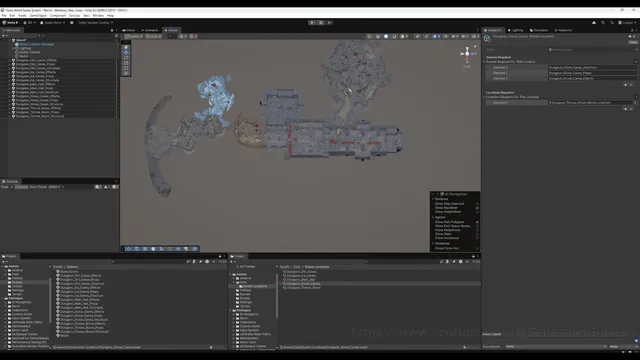Click the right Project panel lock icon
Viewport: 640px width, 360px height.
[473, 256]
